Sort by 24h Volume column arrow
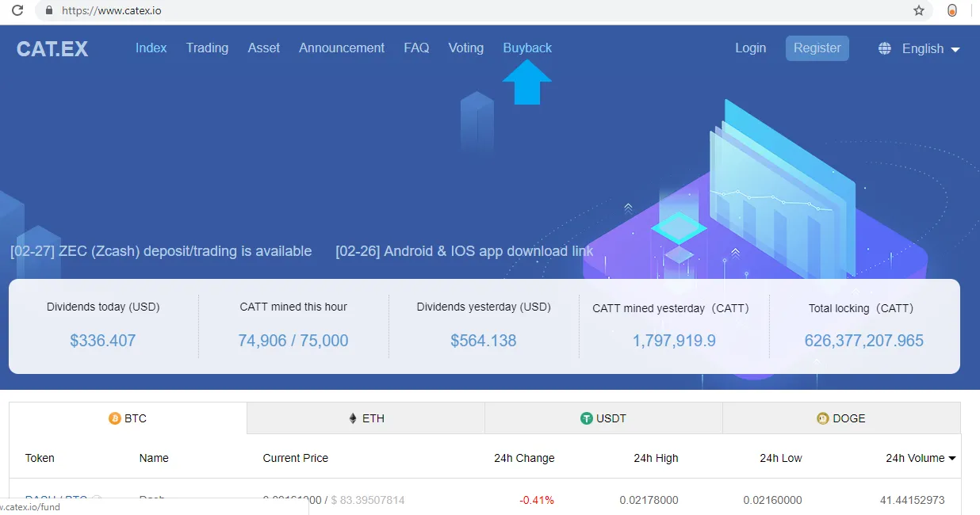980x515 pixels. tap(952, 459)
